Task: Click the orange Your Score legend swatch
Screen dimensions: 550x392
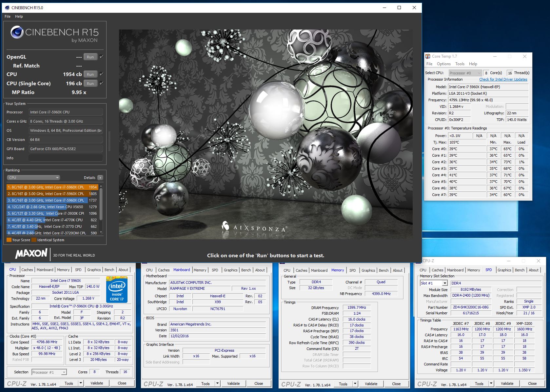Action: coord(9,240)
